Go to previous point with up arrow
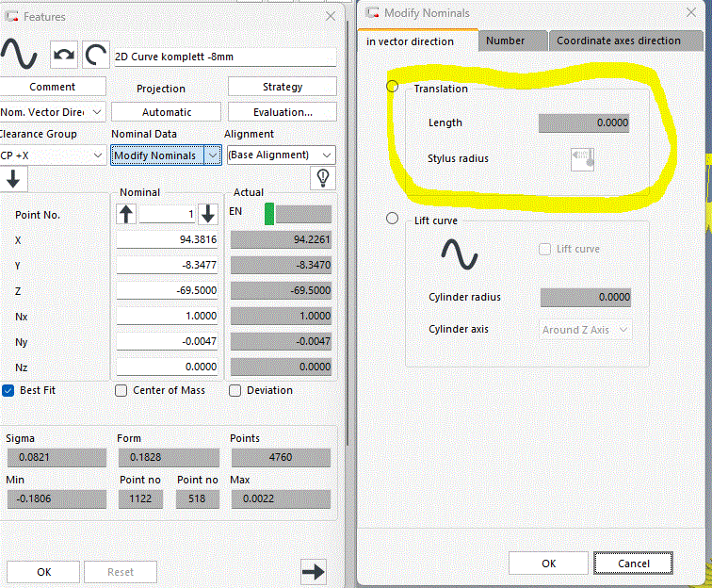 point(127,215)
